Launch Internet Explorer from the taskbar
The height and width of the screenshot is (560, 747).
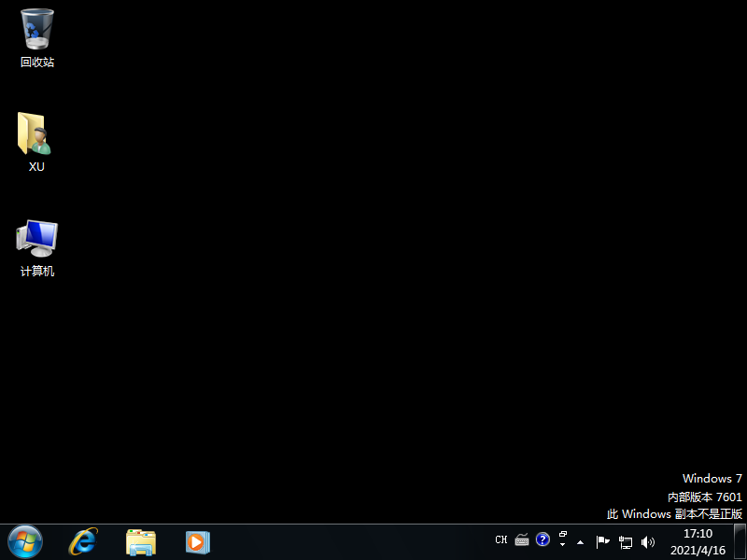pyautogui.click(x=83, y=541)
